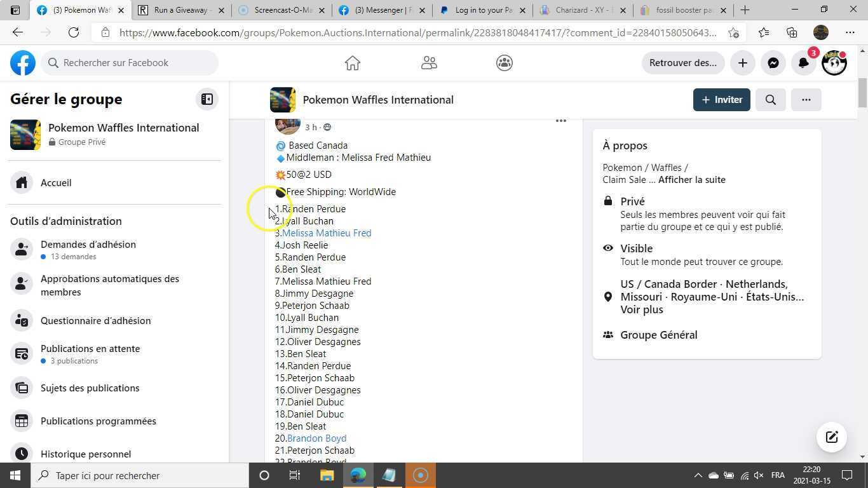Collapse the Gérer le groupe sidebar

point(207,99)
